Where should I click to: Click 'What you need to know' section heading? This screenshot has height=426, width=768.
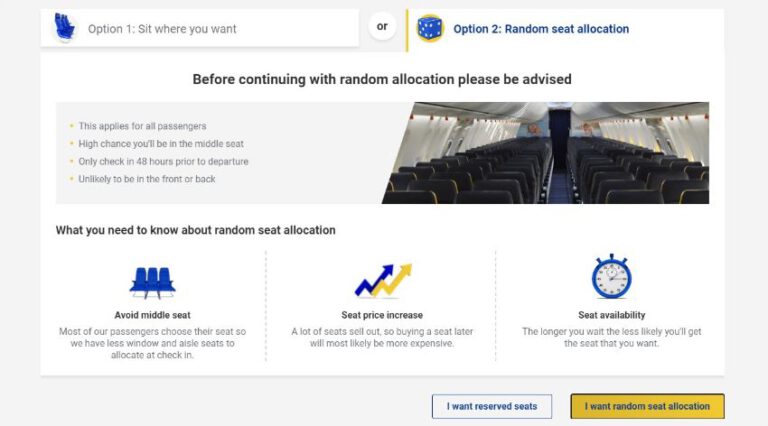click(195, 230)
